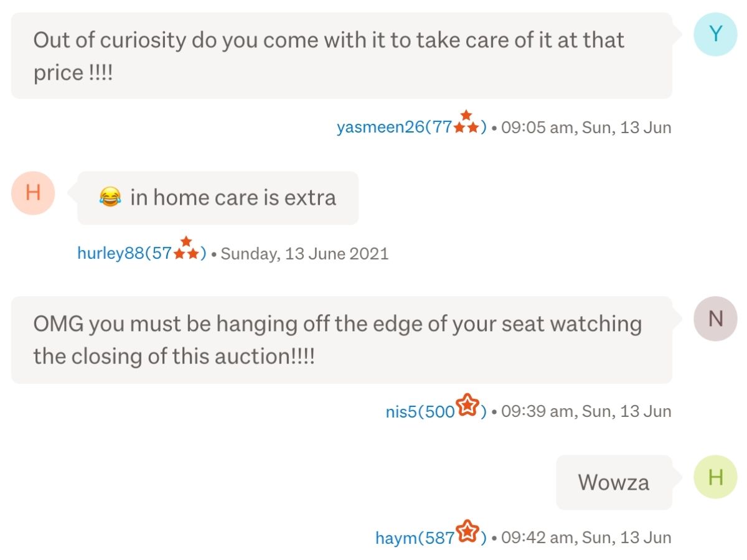
Task: Click the 'OMG you must be hanging' comment
Action: pyautogui.click(x=342, y=340)
